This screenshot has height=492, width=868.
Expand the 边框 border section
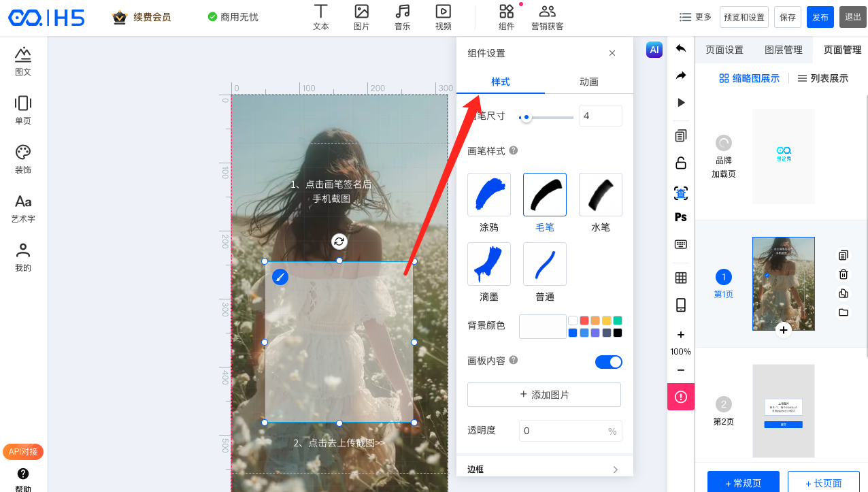point(544,470)
